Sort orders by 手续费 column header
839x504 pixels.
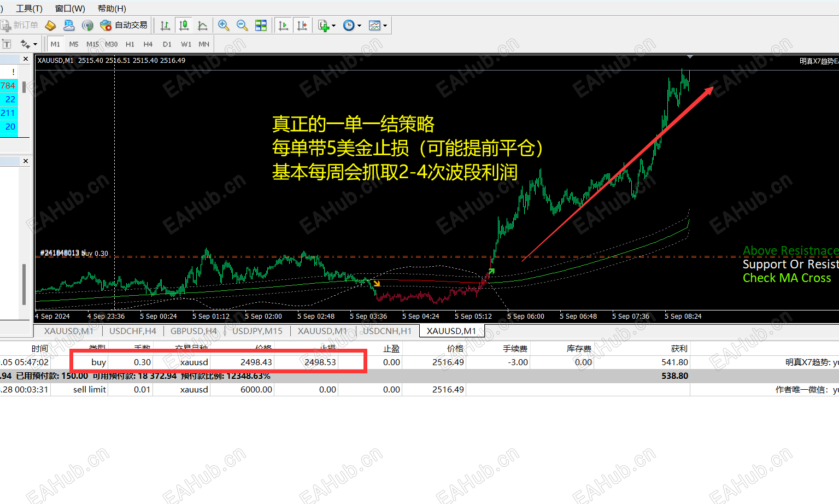[x=515, y=348]
